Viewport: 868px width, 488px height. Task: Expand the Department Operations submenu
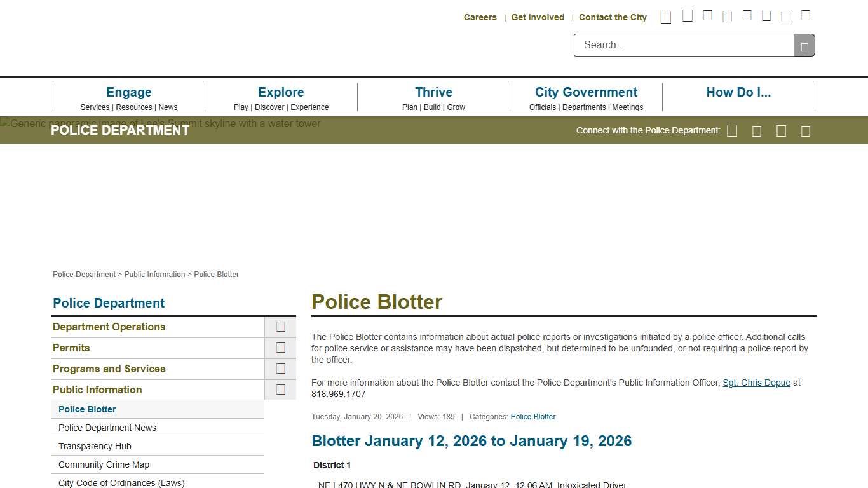coord(280,326)
